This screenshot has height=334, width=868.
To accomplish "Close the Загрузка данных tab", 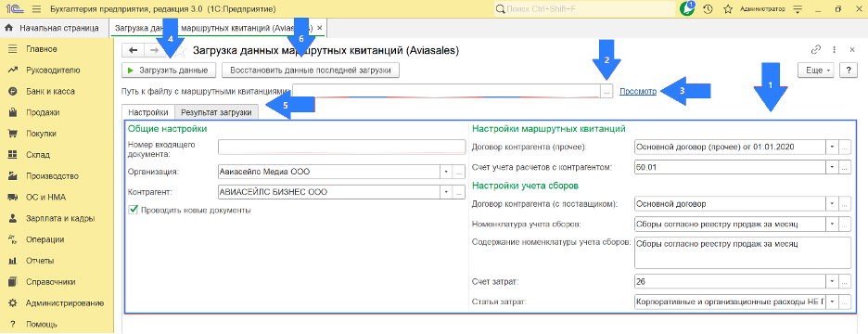I will point(319,28).
